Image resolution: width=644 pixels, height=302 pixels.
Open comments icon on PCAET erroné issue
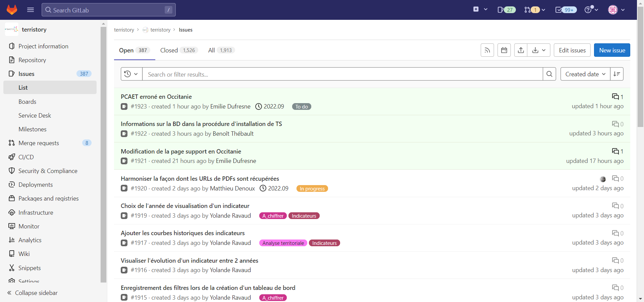click(618, 97)
